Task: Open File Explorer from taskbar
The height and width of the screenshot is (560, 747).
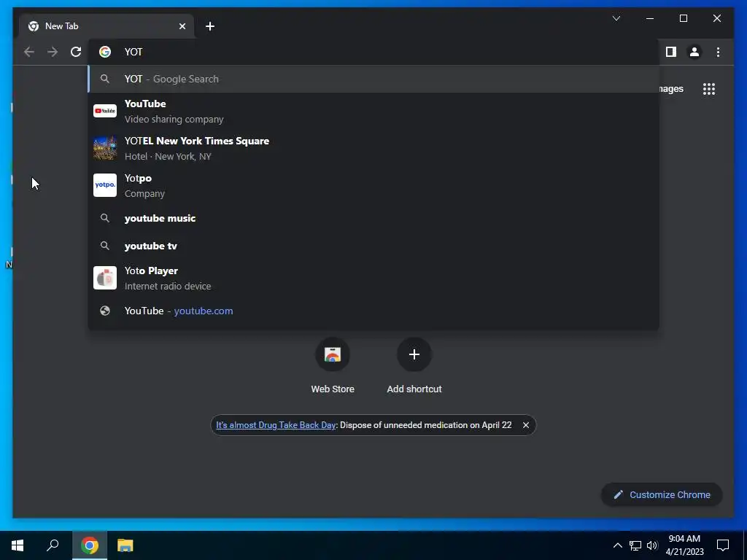Action: pyautogui.click(x=125, y=545)
